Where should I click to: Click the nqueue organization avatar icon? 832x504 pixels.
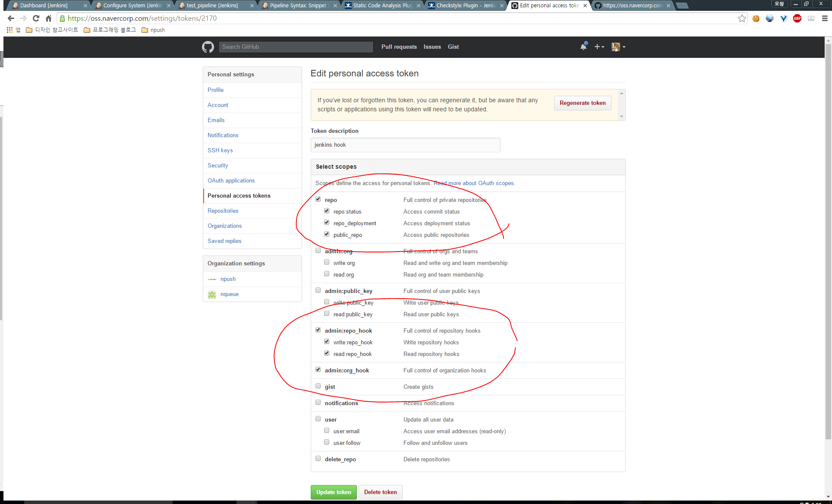pos(212,294)
